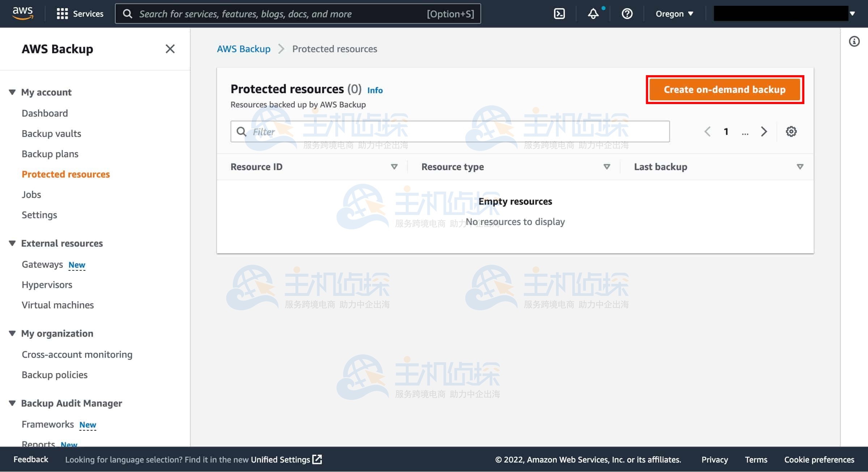Click the search magnifier in top bar
Screen dimensions: 868x472
[x=127, y=14]
